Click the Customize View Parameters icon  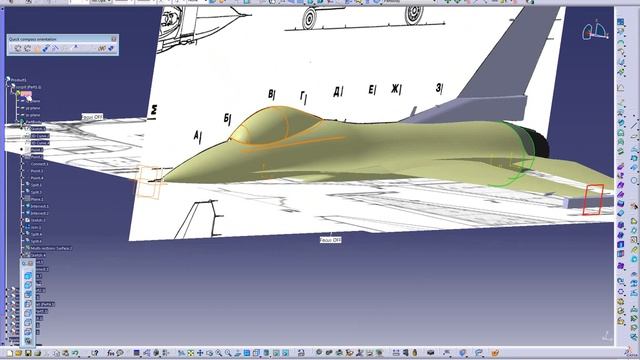pos(28,340)
